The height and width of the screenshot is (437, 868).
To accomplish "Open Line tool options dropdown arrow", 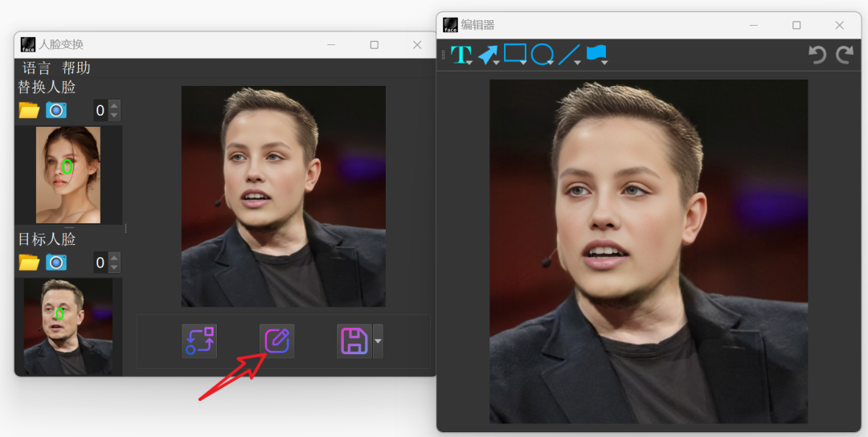I will coord(577,63).
